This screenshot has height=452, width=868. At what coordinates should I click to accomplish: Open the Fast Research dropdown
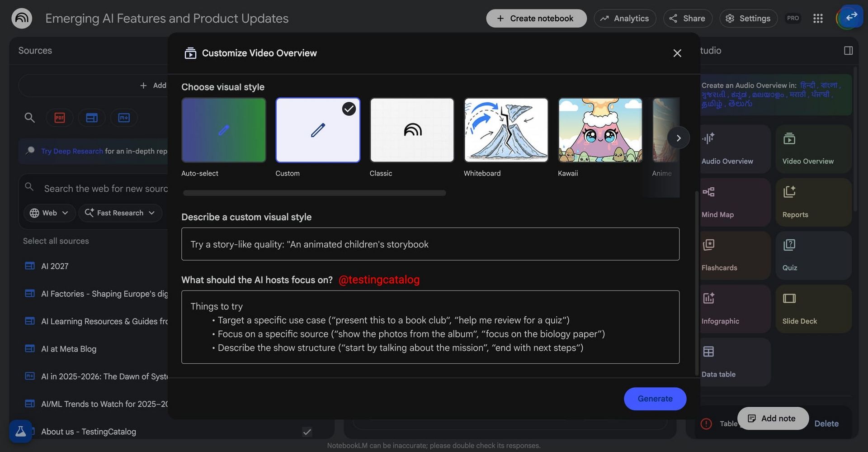click(x=120, y=213)
